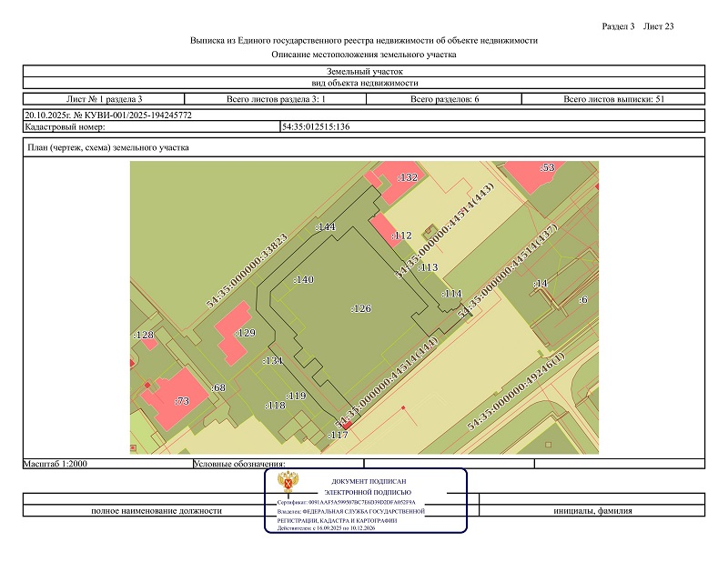Click the 'Раздел 3 Лист 23' page header
Screen dimensions: 728x562
coord(638,25)
